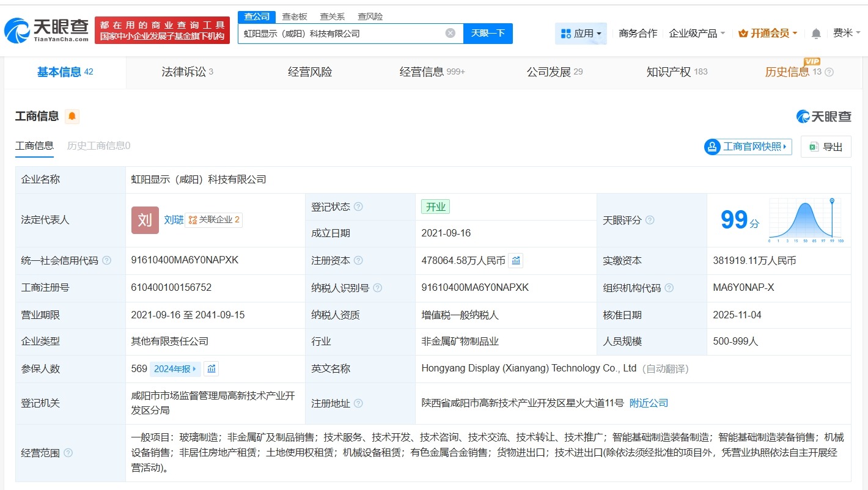Open the 法律诉讼 tab
Viewport: 868px width, 490px height.
coord(186,71)
